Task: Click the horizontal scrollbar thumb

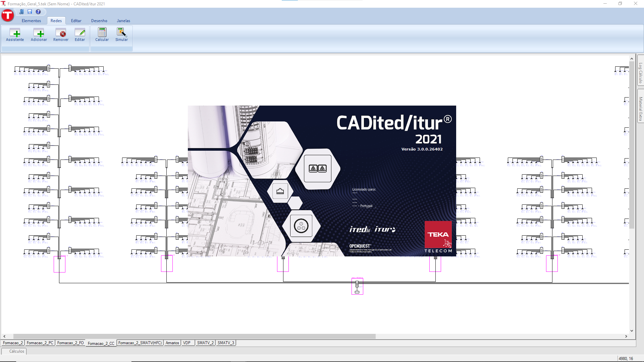Action: [x=195, y=336]
